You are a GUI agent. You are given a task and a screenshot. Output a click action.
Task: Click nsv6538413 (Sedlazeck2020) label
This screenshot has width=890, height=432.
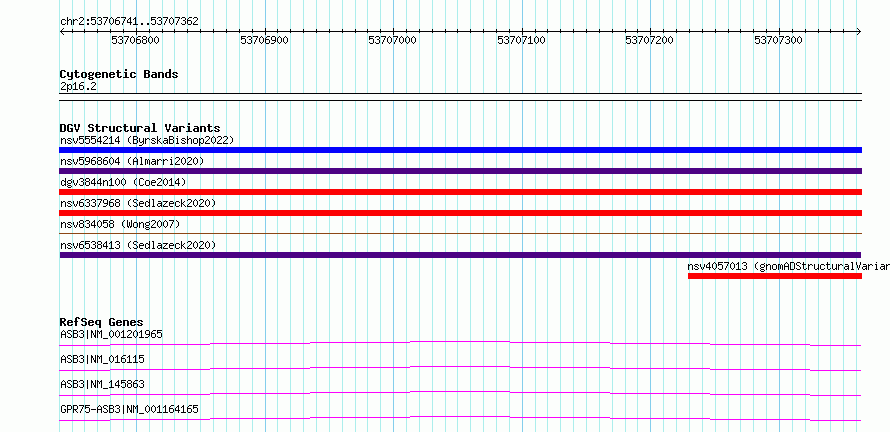pos(138,245)
